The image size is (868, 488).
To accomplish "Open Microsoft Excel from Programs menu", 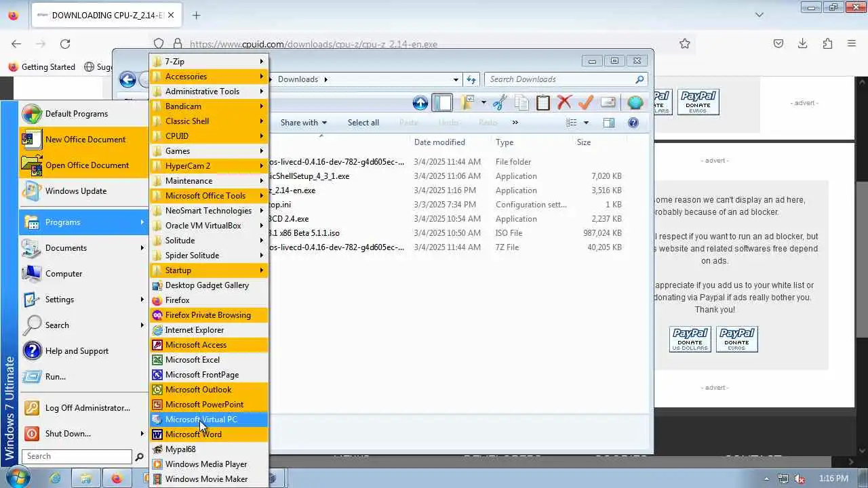I will [209, 360].
